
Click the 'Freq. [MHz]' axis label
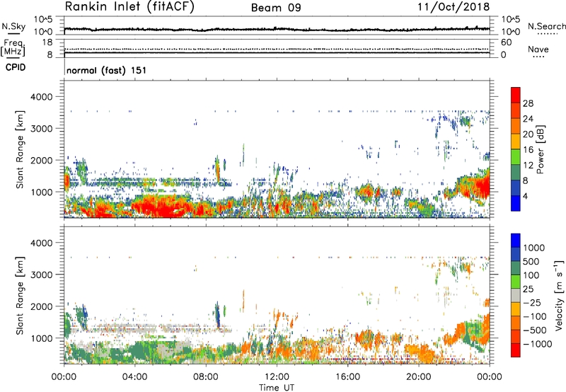coord(13,48)
